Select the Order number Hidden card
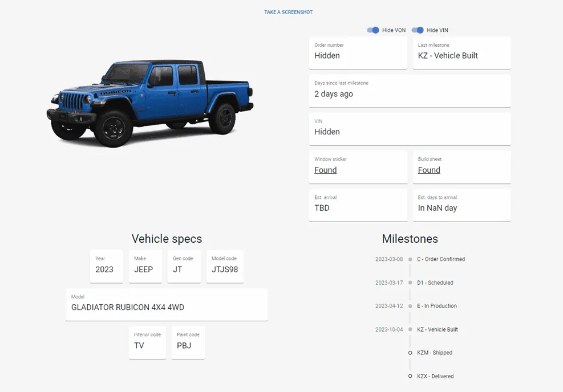The height and width of the screenshot is (392, 563). tap(358, 53)
